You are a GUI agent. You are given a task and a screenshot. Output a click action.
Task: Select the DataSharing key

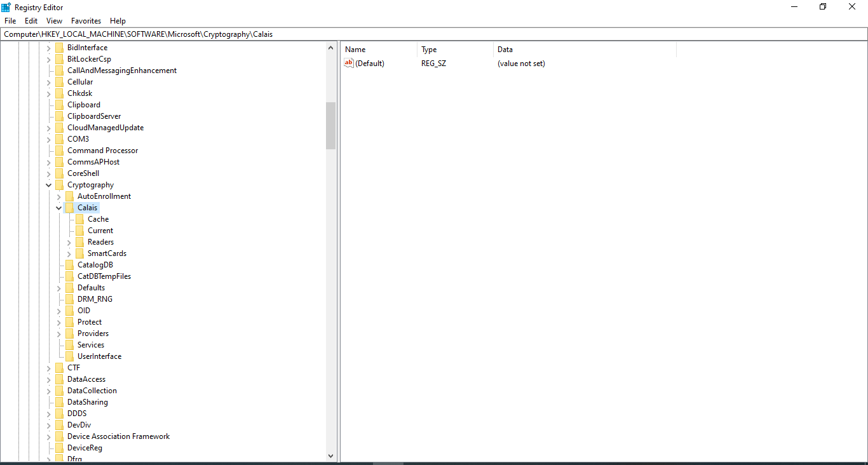tap(88, 402)
